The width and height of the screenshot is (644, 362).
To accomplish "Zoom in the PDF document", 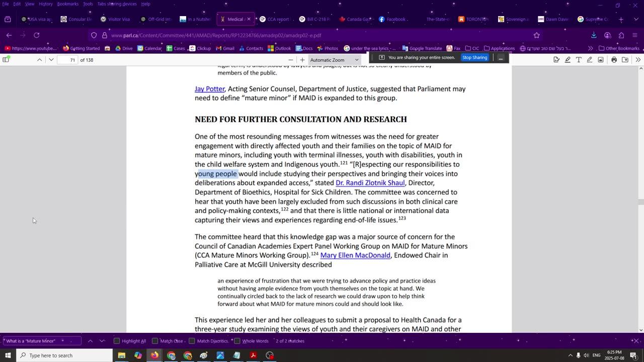I will [x=302, y=60].
